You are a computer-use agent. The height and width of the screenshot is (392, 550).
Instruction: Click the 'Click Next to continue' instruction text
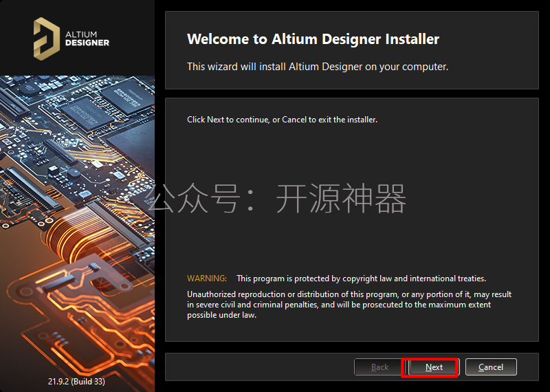coord(282,120)
